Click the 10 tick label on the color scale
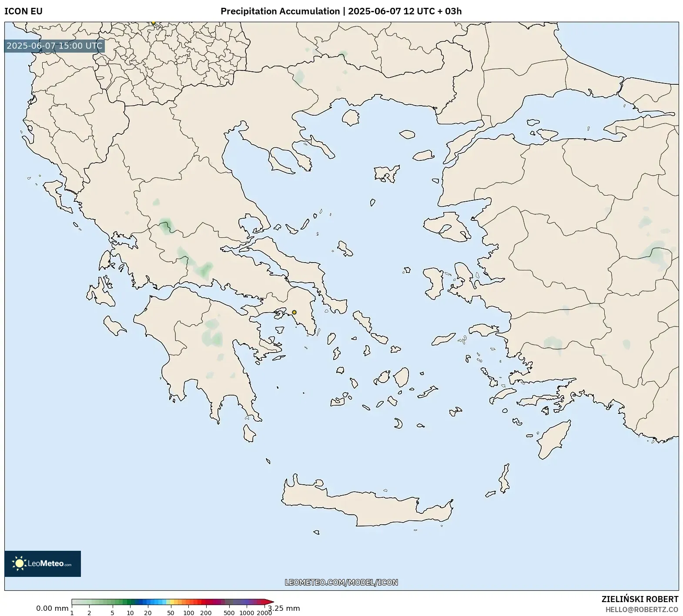Viewport: 683px width, 616px height. [x=130, y=613]
